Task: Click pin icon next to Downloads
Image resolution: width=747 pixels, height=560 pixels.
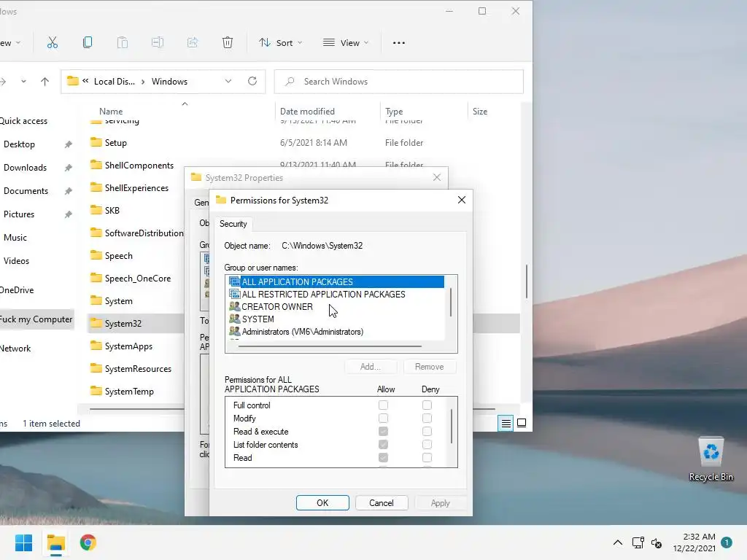Action: 68,167
